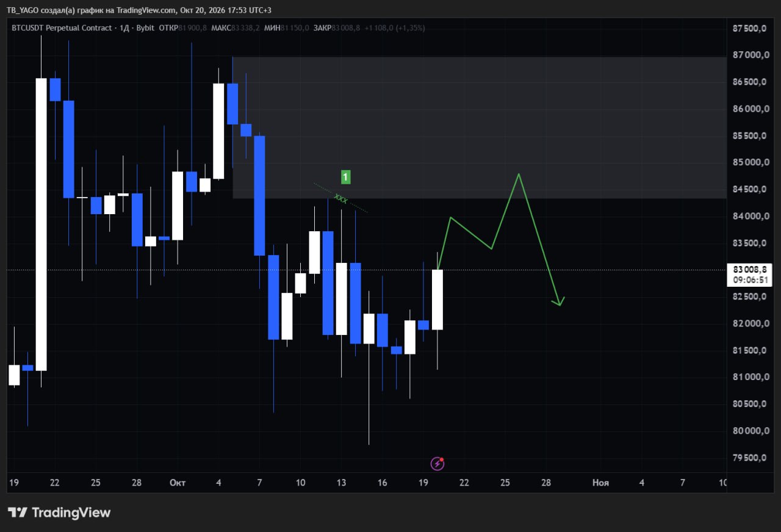Select the current price label 83 008,8
Viewport: 781px width, 532px height.
pyautogui.click(x=751, y=270)
